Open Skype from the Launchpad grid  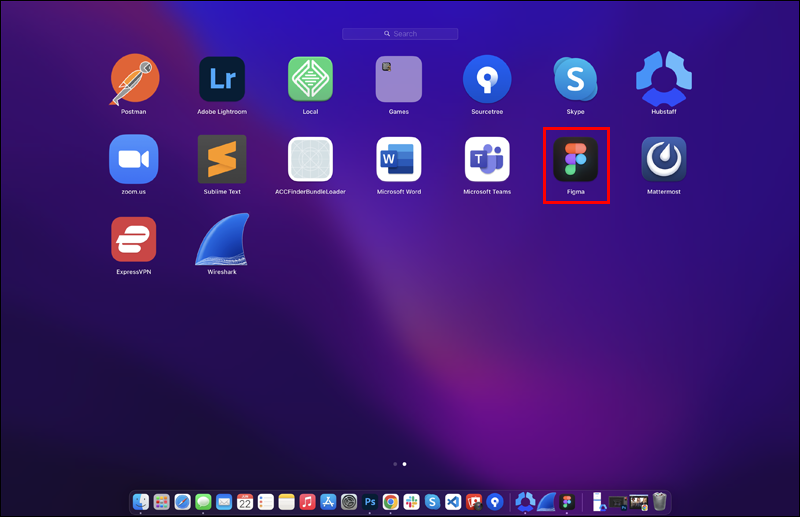click(575, 79)
